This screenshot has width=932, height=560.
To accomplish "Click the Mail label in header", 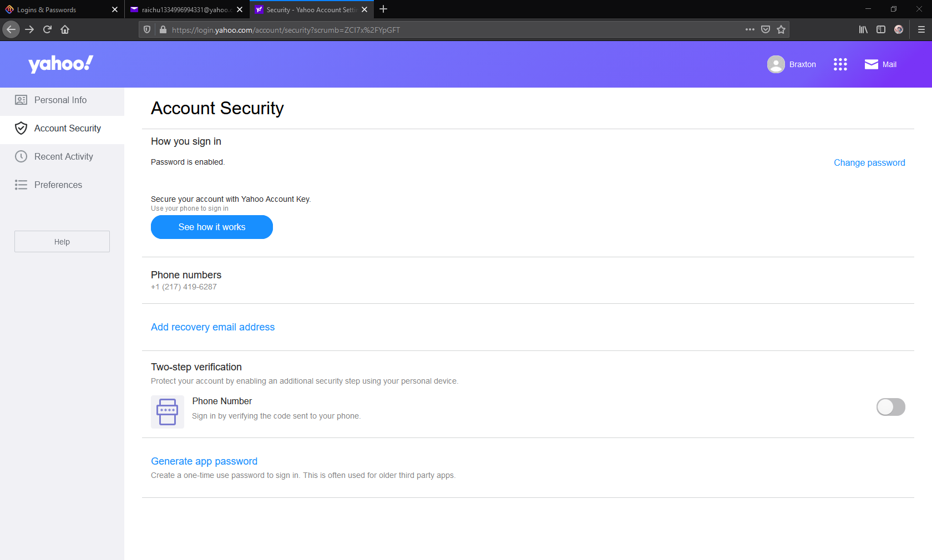I will tap(889, 64).
